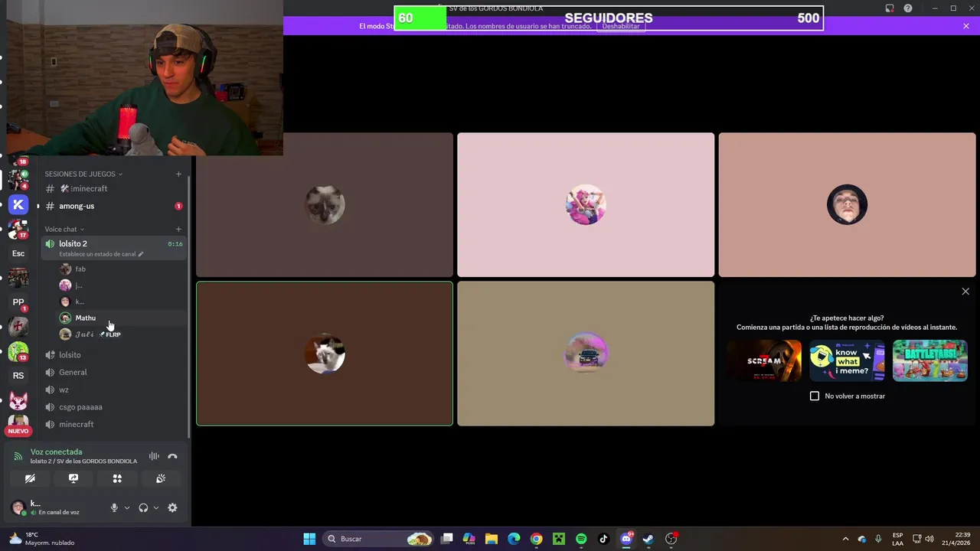The width and height of the screenshot is (980, 551).
Task: Open user avatar profile panel
Action: (18, 507)
